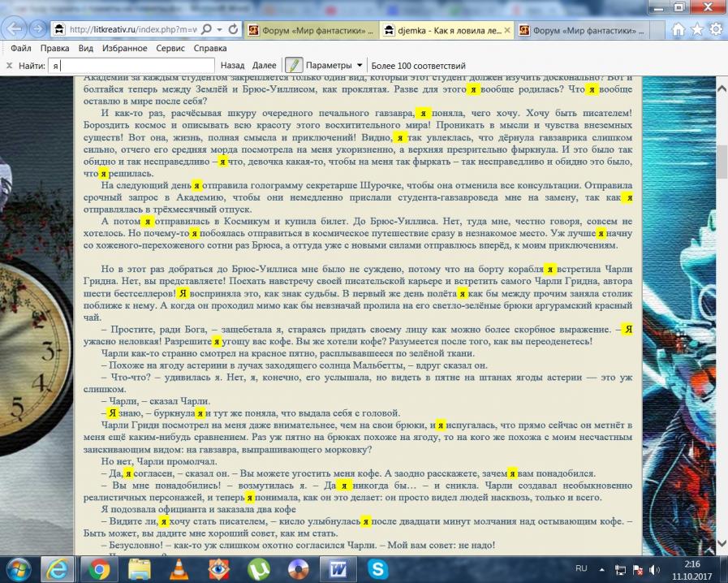Screen dimensions: 728x583
Task: Open uTorrent from the taskbar
Action: click(258, 568)
